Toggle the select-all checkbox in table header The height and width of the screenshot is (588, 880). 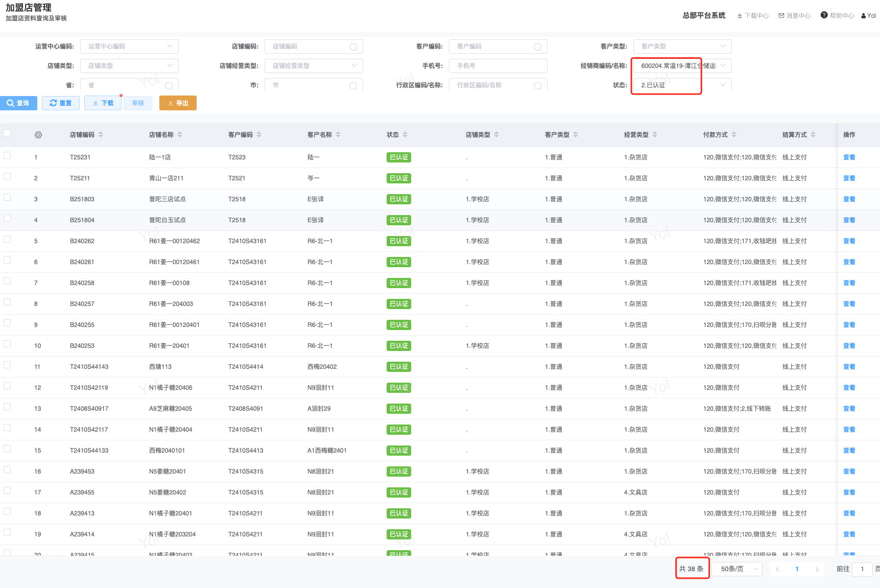pos(7,133)
